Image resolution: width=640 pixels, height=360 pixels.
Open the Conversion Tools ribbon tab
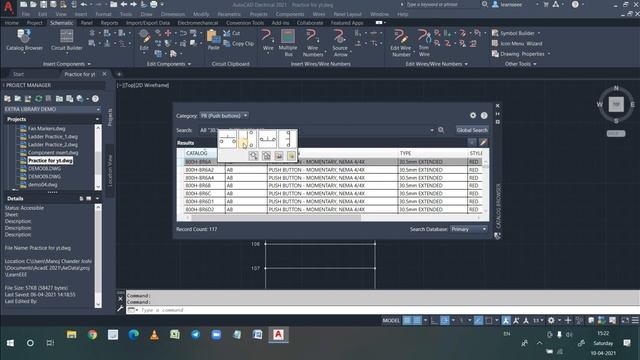coord(245,23)
